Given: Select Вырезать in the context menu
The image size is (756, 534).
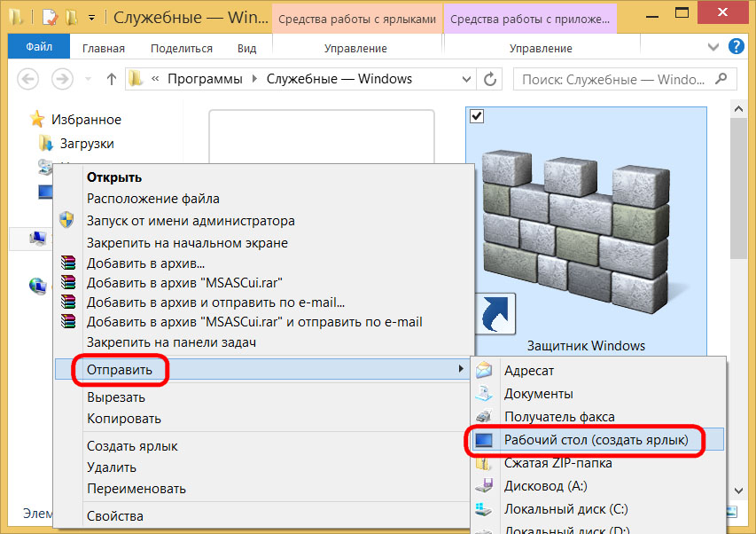Looking at the screenshot, I should [262, 397].
